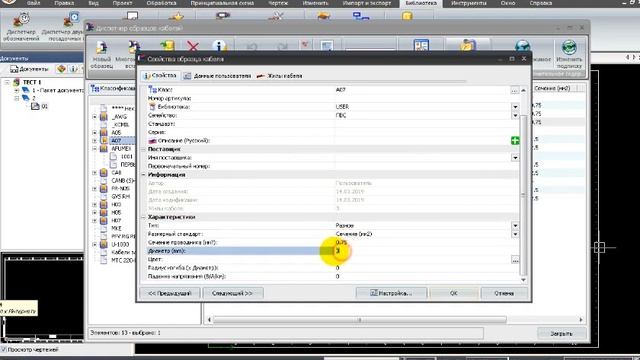Collapse the Информация section
Viewport: 640px width, 360px height.
[x=143, y=175]
